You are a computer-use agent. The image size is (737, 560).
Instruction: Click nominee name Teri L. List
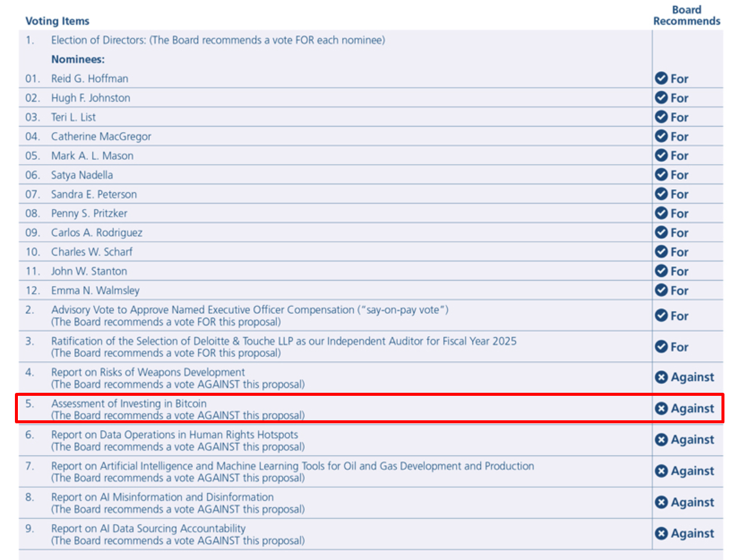click(x=73, y=117)
